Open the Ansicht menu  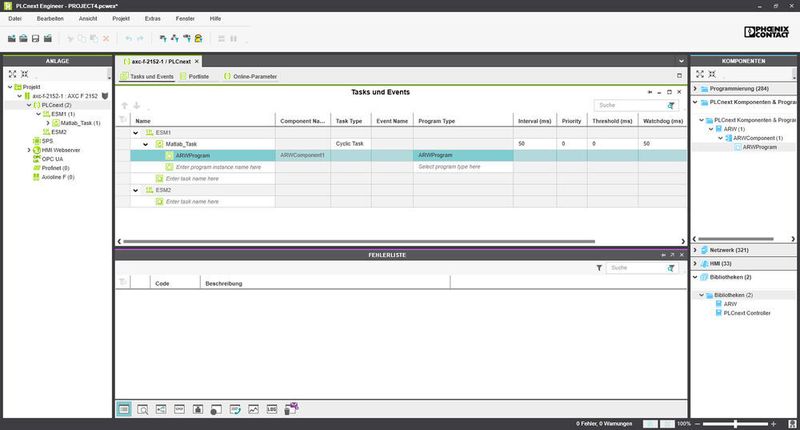click(x=88, y=19)
